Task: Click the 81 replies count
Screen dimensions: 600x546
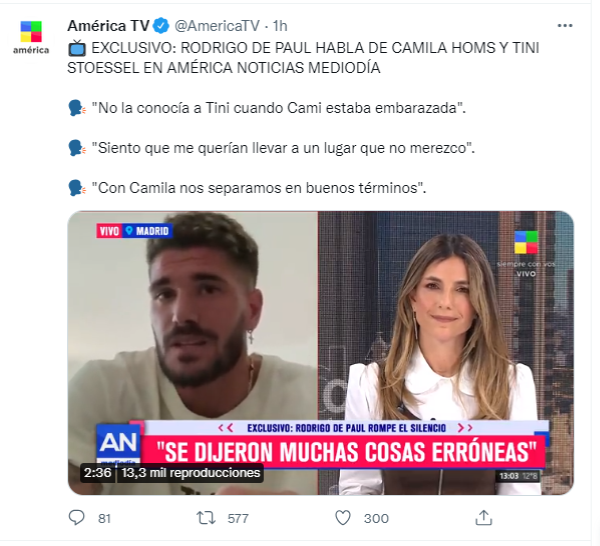Action: coord(104,518)
